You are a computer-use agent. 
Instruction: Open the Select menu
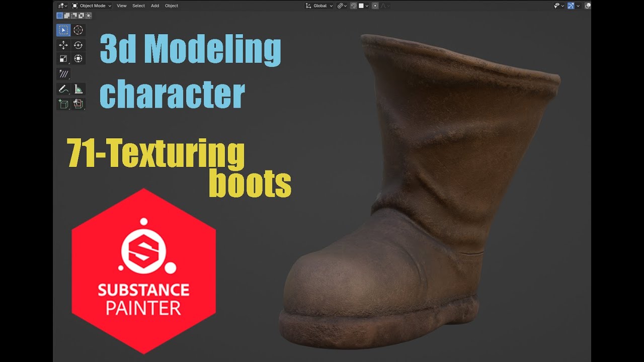(138, 6)
